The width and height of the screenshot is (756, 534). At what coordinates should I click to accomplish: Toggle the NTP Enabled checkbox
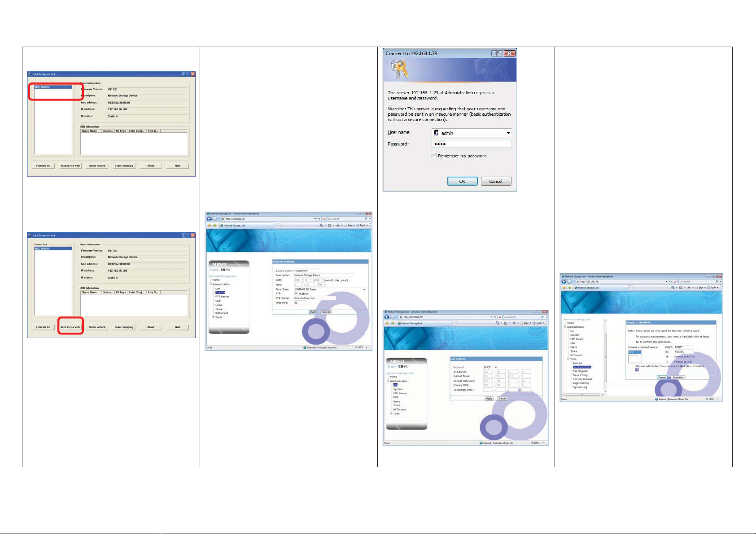(x=296, y=294)
